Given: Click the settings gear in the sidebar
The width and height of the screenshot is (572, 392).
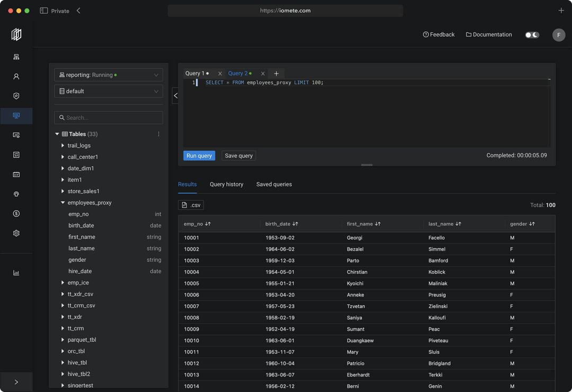Looking at the screenshot, I should click(16, 233).
